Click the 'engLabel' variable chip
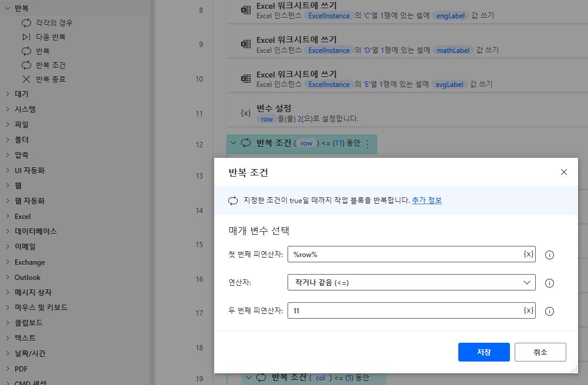The image size is (588, 385). pyautogui.click(x=450, y=16)
